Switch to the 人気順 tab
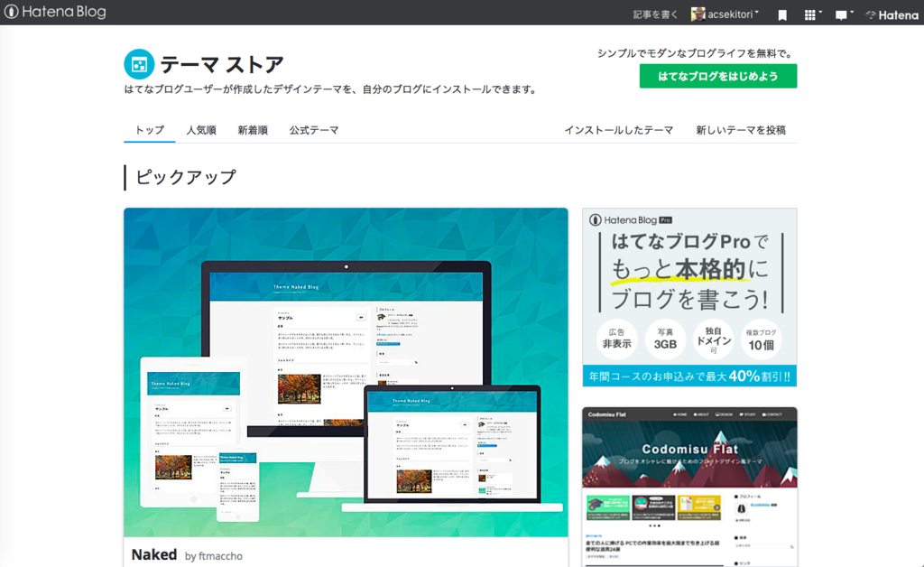924x567 pixels. click(201, 130)
